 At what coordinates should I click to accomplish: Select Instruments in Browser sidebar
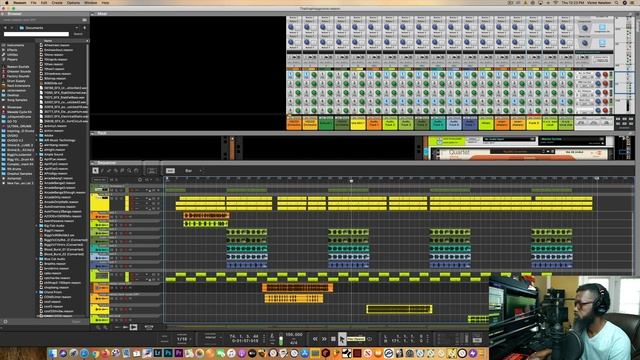pos(16,45)
